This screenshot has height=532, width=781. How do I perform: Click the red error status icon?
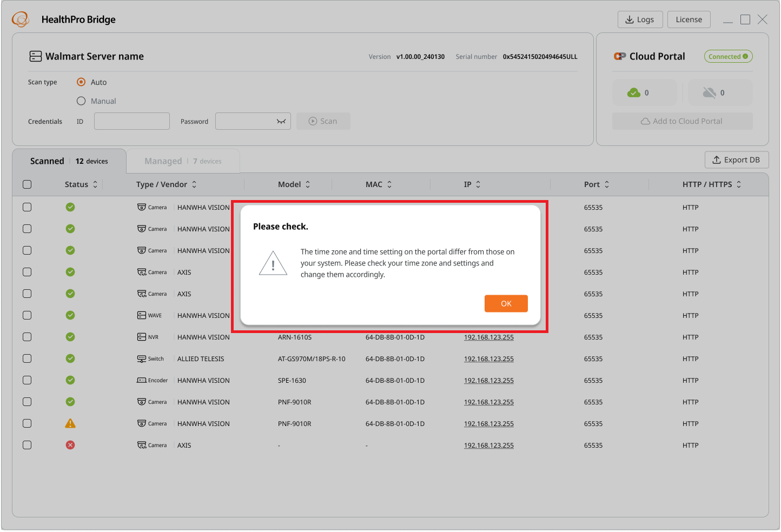click(x=70, y=445)
